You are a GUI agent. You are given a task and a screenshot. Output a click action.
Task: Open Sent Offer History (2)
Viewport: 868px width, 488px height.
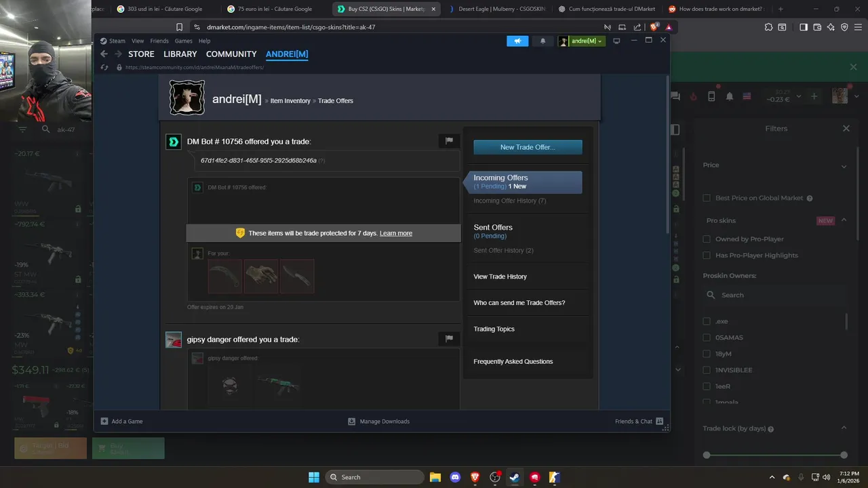pos(504,250)
